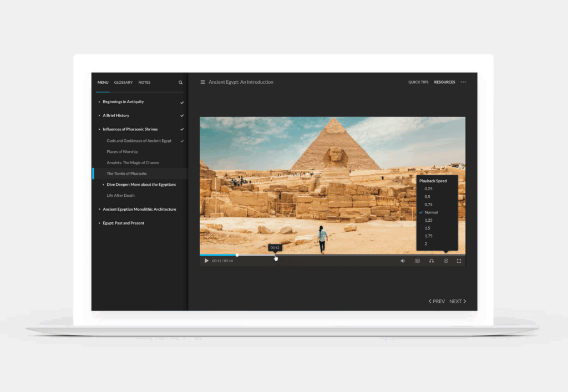Open the Notes tab
This screenshot has width=568, height=392.
tap(144, 83)
